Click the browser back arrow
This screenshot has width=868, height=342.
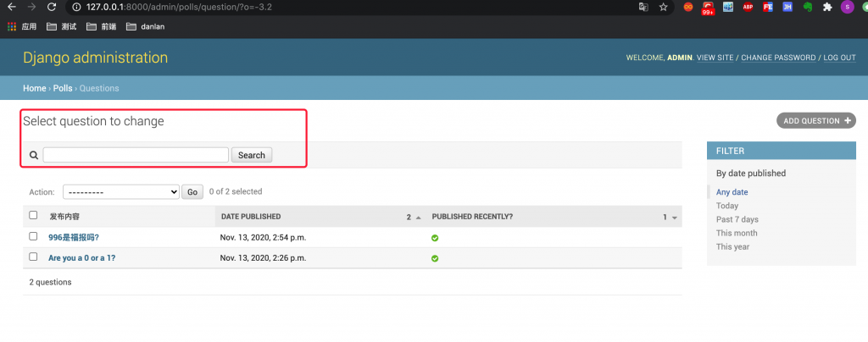tap(10, 7)
